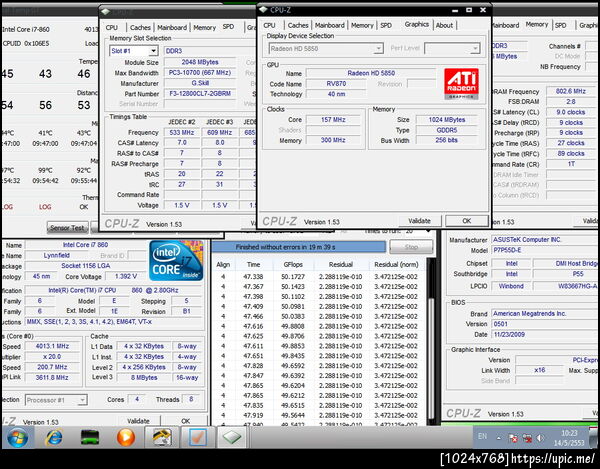Switch to Memory tab in Graphics window
Image resolution: width=600 pixels, height=469 pixels.
coord(362,25)
